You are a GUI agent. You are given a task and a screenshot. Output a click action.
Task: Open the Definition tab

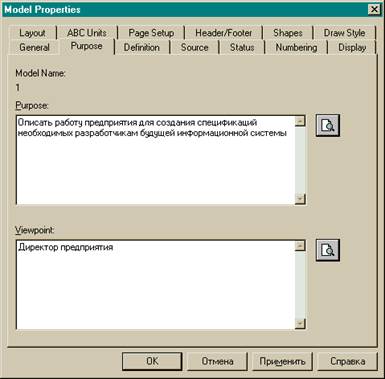[142, 47]
